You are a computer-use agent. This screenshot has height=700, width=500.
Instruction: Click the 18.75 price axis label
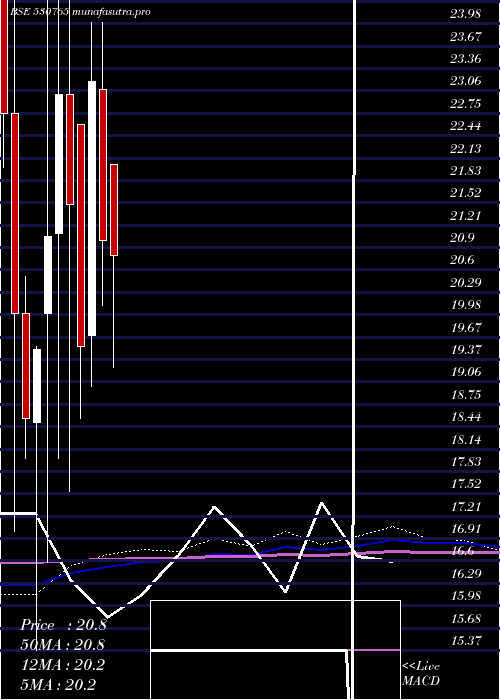(x=465, y=395)
